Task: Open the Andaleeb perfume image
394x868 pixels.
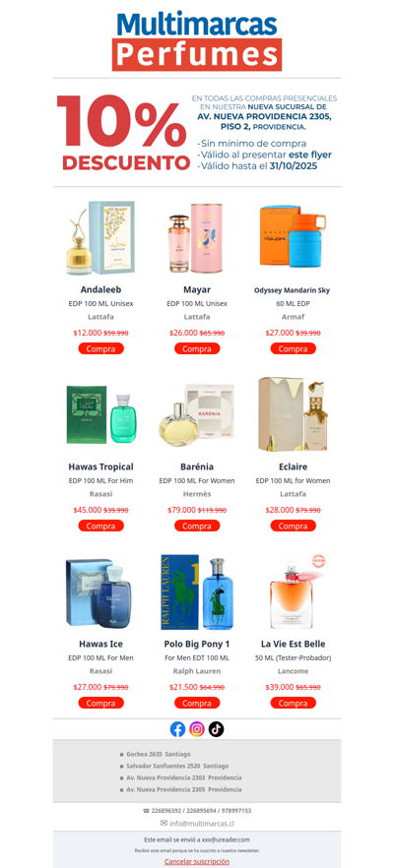Action: [x=100, y=238]
